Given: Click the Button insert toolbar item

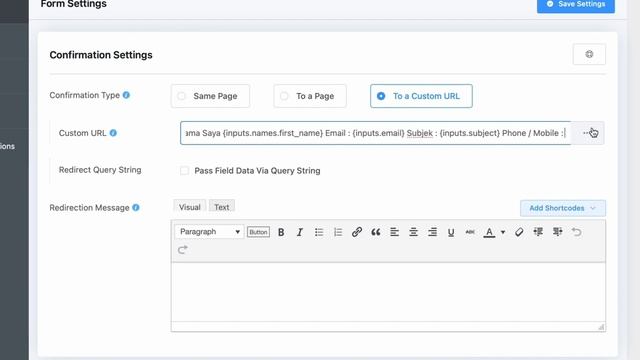Looking at the screenshot, I should [x=258, y=232].
